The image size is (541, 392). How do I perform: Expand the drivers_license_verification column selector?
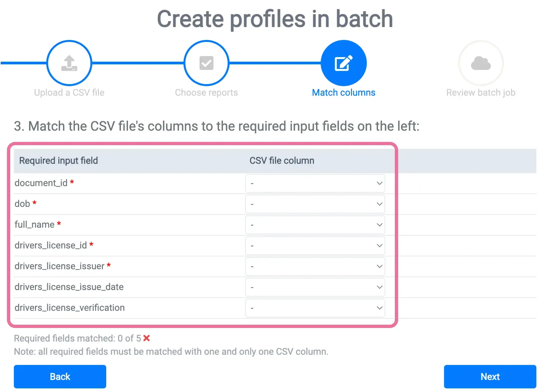[315, 308]
